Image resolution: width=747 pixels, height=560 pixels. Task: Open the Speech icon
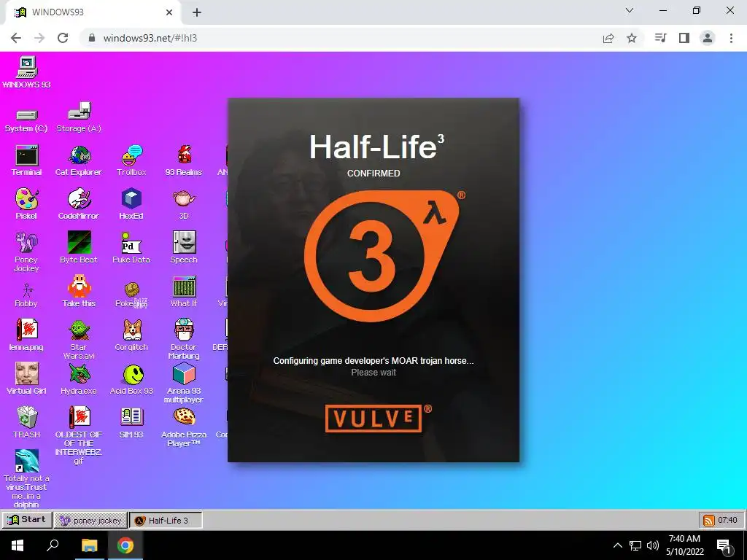pos(184,248)
